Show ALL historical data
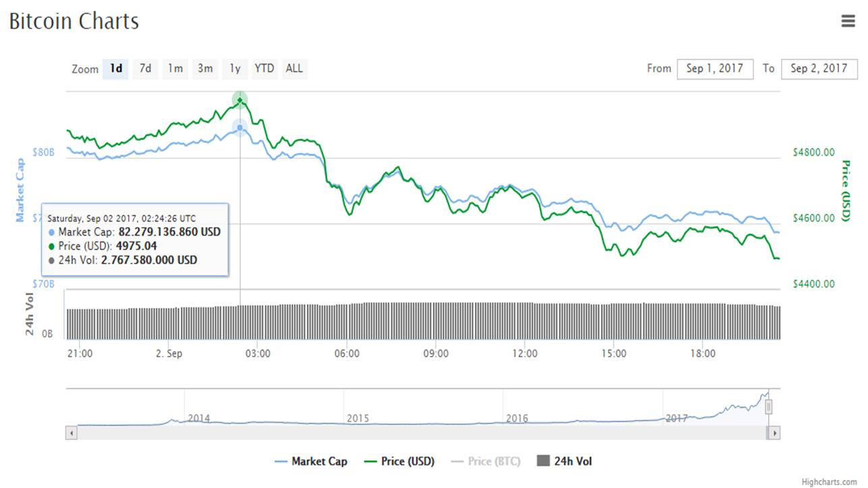868x488 pixels. 294,68
